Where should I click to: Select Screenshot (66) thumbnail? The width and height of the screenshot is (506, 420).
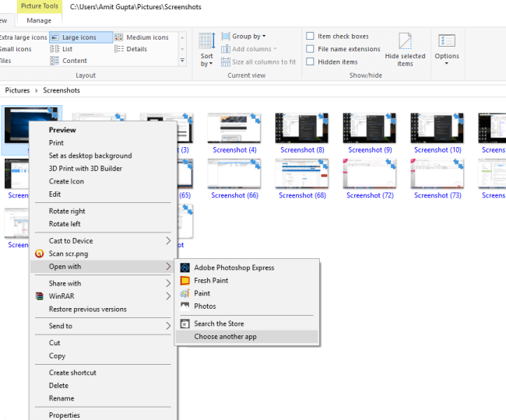pos(234,173)
